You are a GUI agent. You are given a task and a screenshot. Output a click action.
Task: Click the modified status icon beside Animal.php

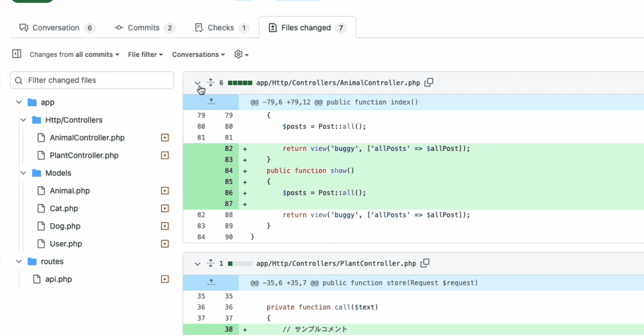tap(165, 191)
